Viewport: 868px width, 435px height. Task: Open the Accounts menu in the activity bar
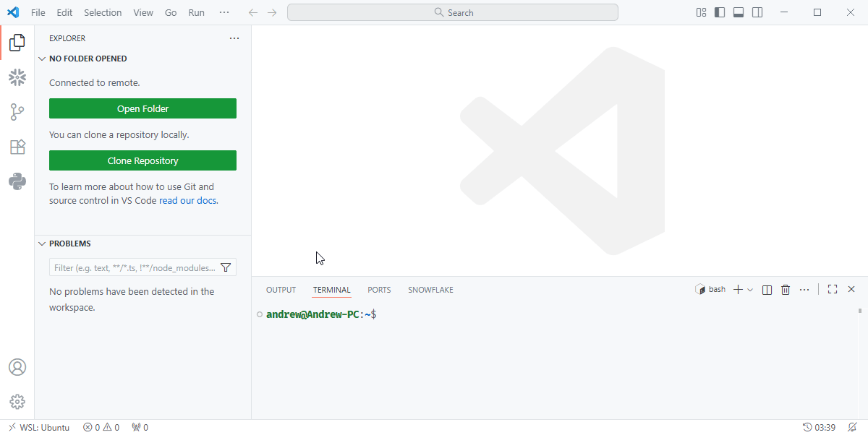[x=17, y=367]
